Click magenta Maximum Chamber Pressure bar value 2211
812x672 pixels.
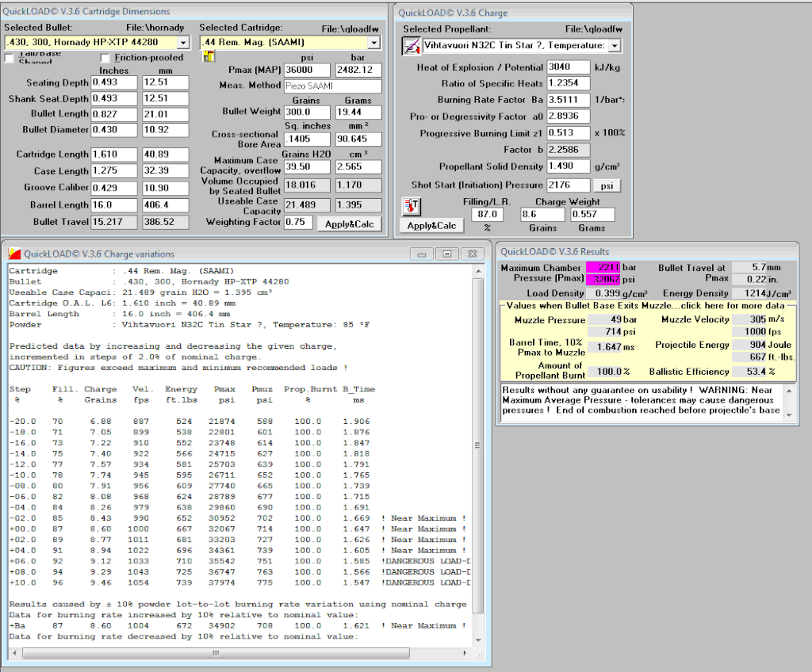tap(603, 267)
